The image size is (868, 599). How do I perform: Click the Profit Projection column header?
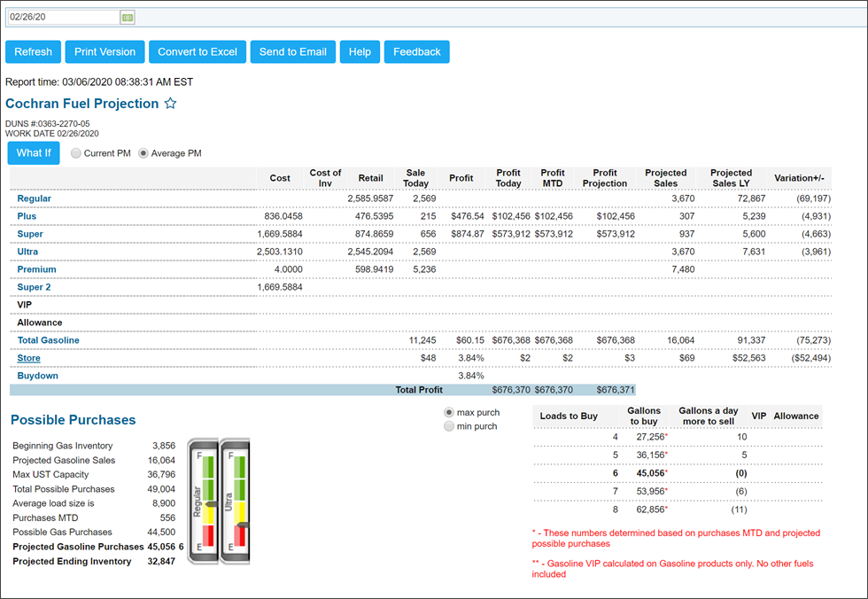pos(605,178)
